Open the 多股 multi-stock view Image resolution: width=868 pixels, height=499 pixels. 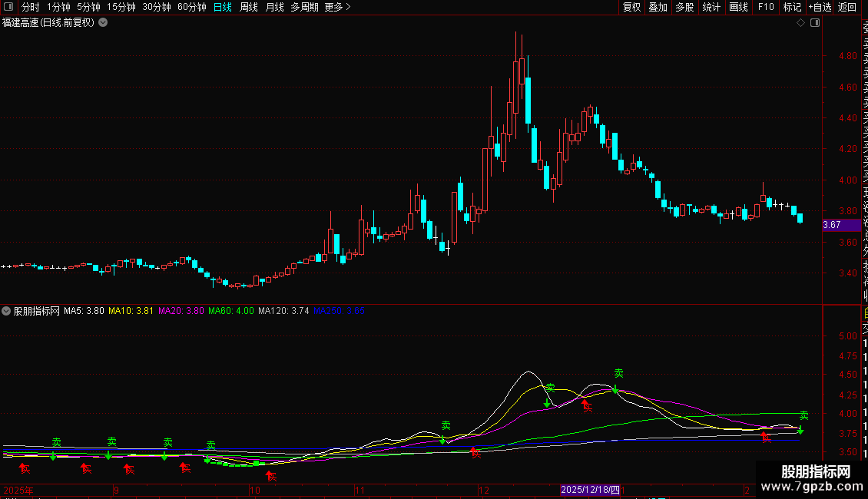684,7
